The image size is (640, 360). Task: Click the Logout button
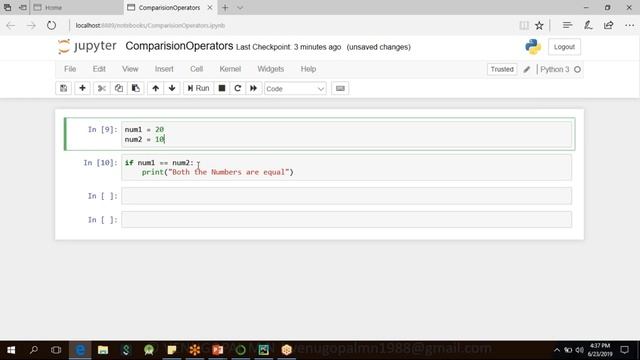point(564,47)
